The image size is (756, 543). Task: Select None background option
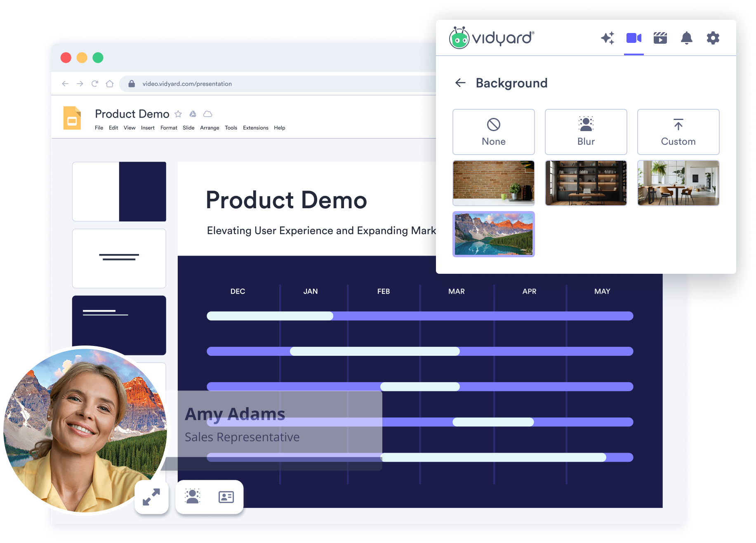[x=493, y=132]
